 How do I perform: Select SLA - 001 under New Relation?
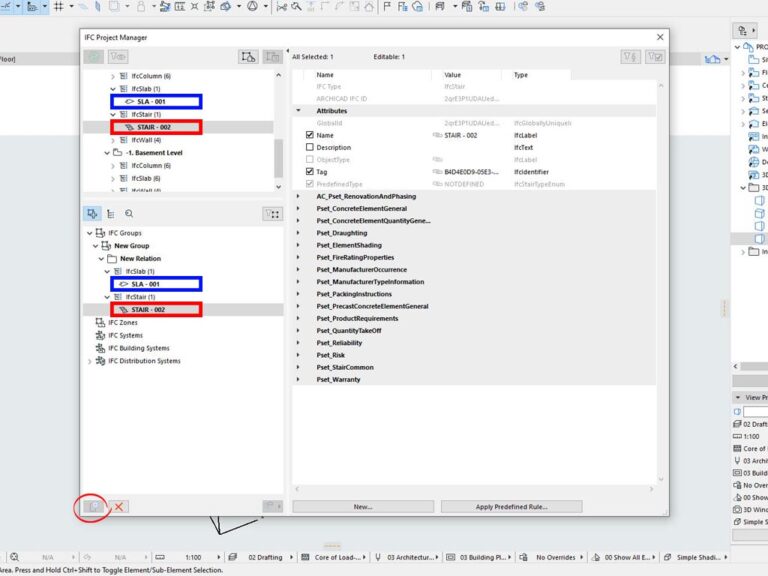[145, 284]
